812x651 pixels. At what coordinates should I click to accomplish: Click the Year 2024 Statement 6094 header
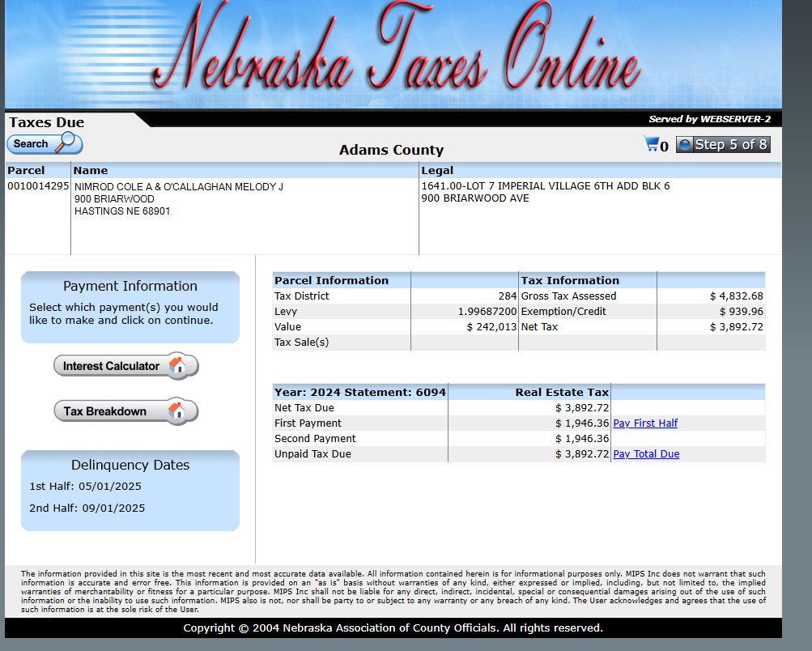click(x=359, y=393)
